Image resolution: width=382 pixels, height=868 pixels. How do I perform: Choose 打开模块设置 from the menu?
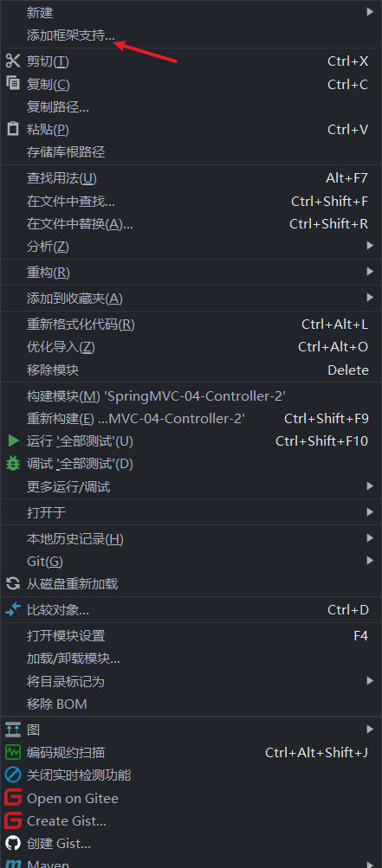pos(191,635)
